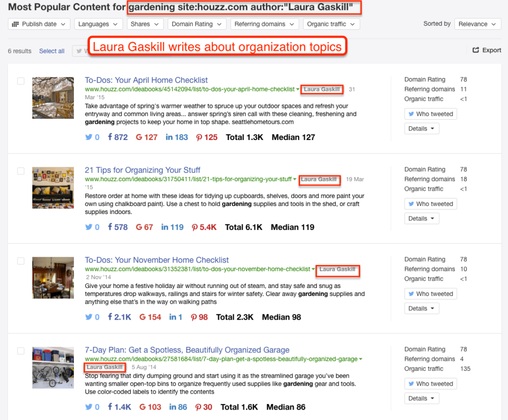Open the Referring domains filter dropdown
Image resolution: width=508 pixels, height=420 pixels.
point(264,24)
